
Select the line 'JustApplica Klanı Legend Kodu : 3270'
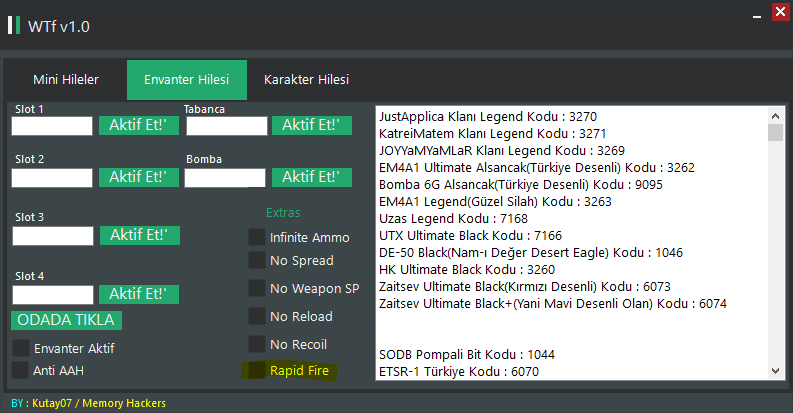488,117
